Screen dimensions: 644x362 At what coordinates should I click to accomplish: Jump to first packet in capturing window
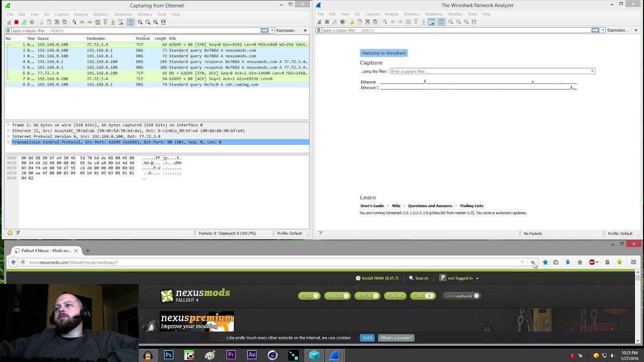105,22
